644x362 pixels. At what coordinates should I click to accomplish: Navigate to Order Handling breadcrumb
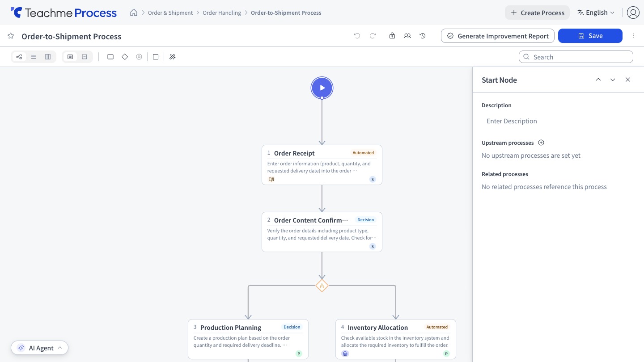pos(222,13)
